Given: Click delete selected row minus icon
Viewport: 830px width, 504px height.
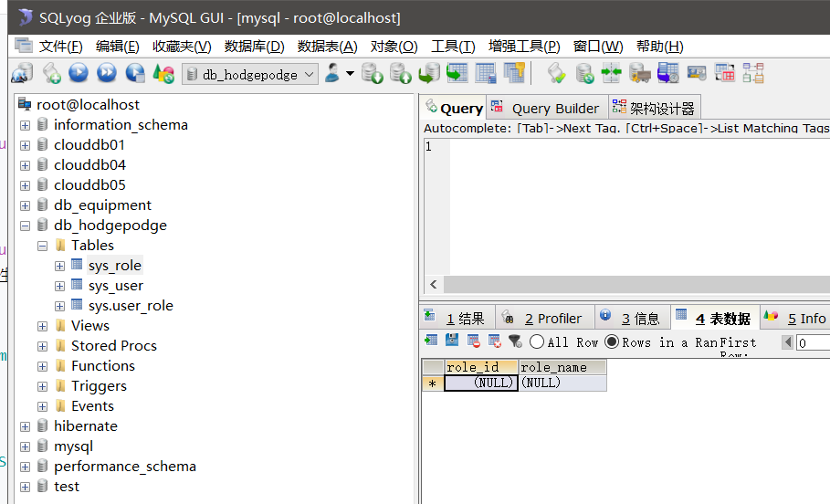Looking at the screenshot, I should pos(473,341).
